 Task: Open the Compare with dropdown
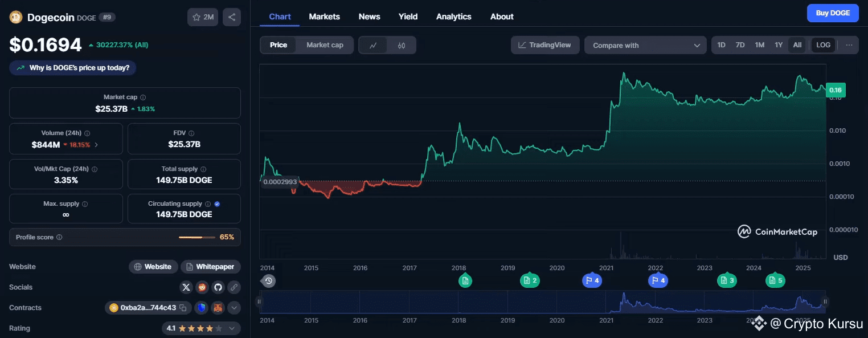(645, 45)
